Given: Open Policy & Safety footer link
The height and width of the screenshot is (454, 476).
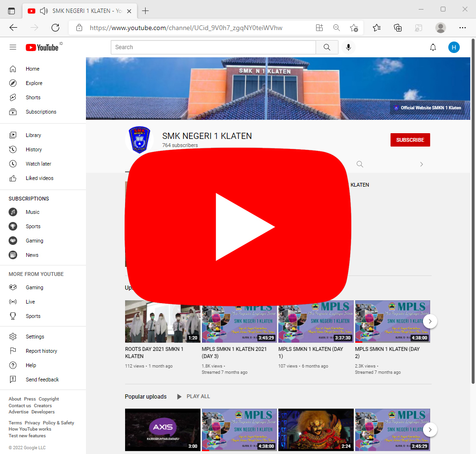Looking at the screenshot, I should click(58, 423).
